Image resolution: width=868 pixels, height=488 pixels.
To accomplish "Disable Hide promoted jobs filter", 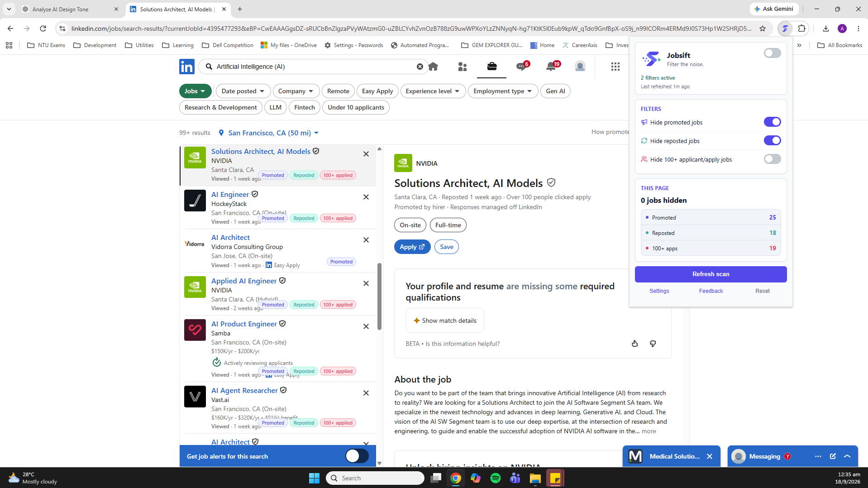I will click(773, 122).
